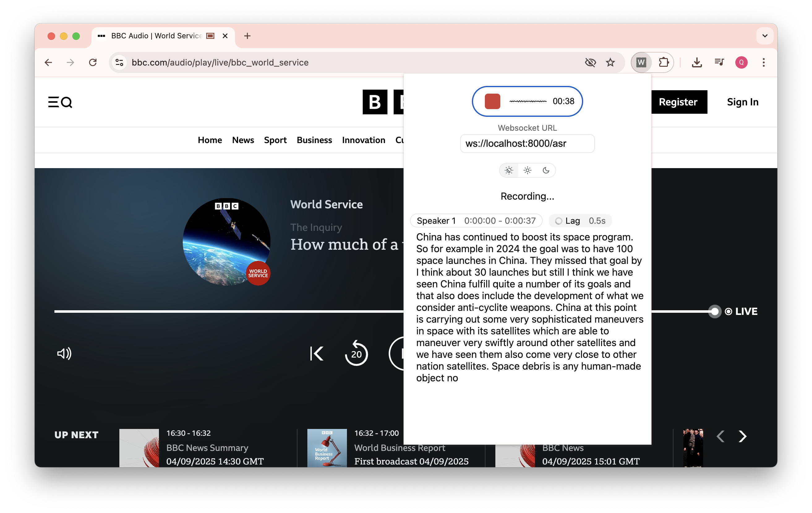Click the playback progress slider handle
This screenshot has height=513, width=812.
coord(715,312)
